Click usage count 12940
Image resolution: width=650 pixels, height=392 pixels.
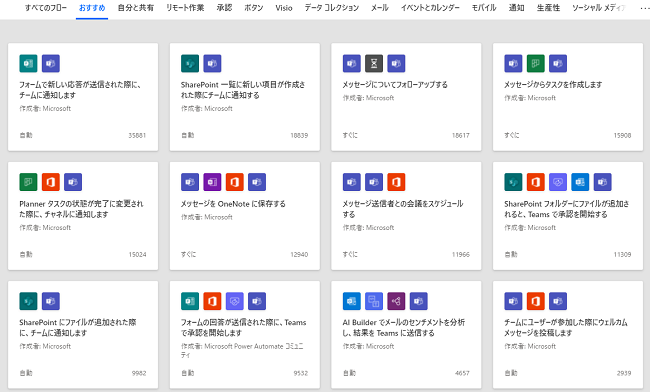tap(299, 254)
